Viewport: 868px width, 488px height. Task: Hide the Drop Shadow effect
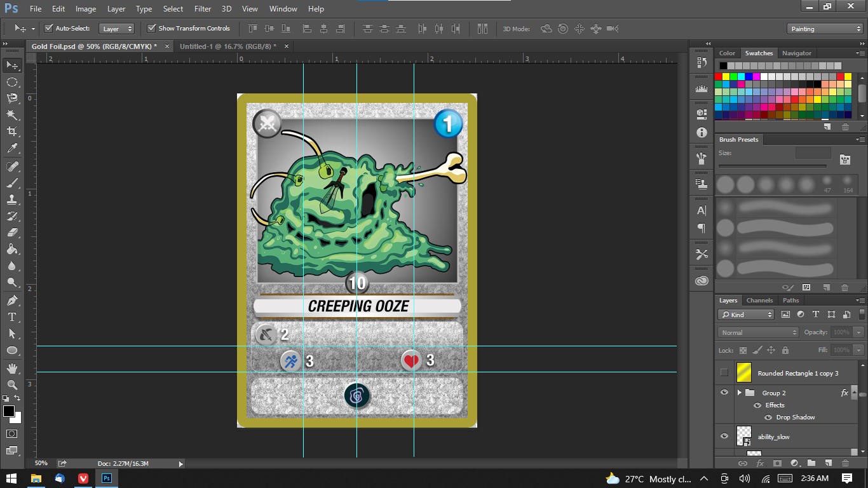pos(768,417)
